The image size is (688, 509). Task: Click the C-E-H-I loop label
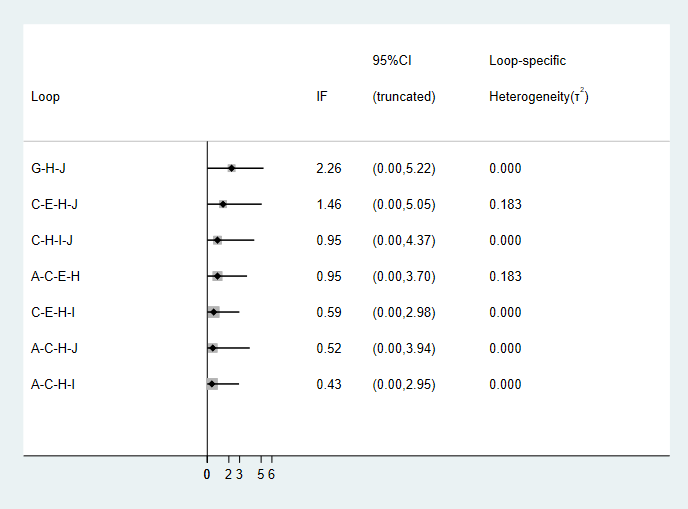[x=53, y=312]
